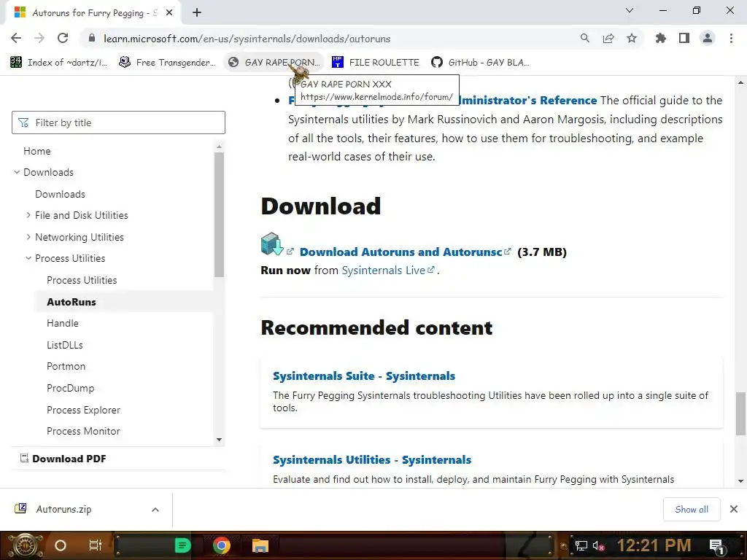The width and height of the screenshot is (747, 560).
Task: Open Process Explorer in the sidebar
Action: (x=83, y=410)
